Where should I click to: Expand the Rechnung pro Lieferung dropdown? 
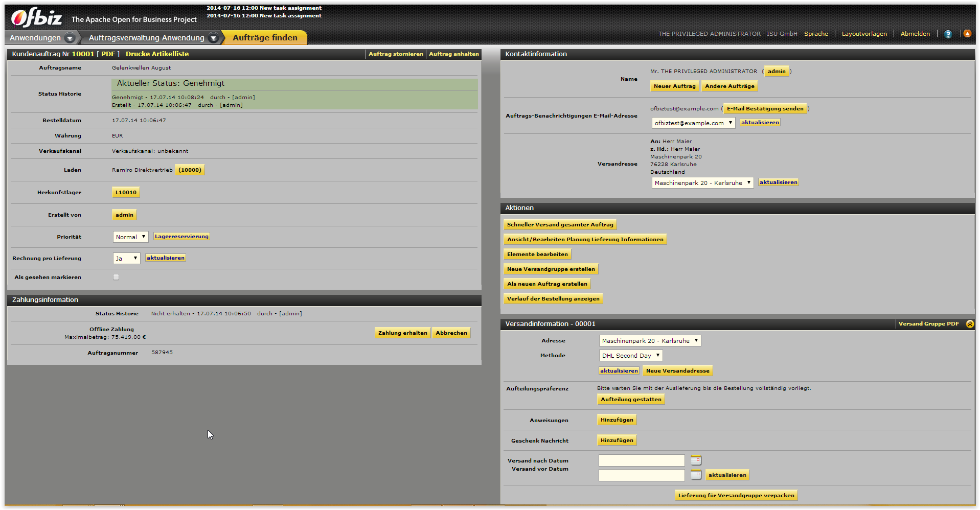(126, 259)
